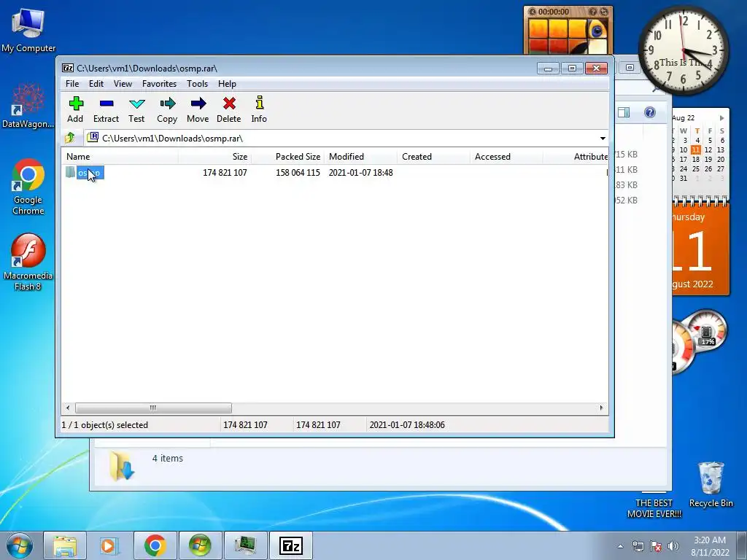Show hidden system tray icons

tap(620, 546)
